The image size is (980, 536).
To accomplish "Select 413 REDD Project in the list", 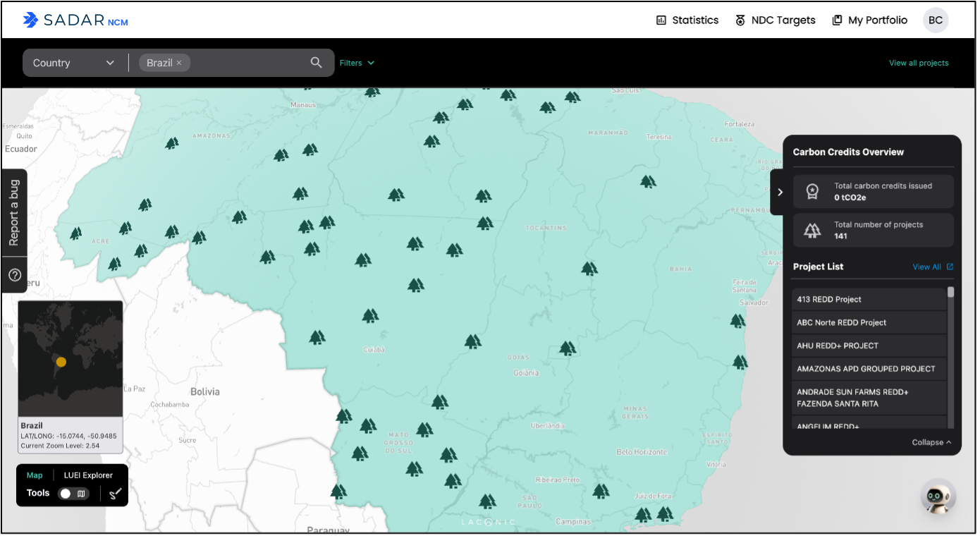I will (869, 299).
